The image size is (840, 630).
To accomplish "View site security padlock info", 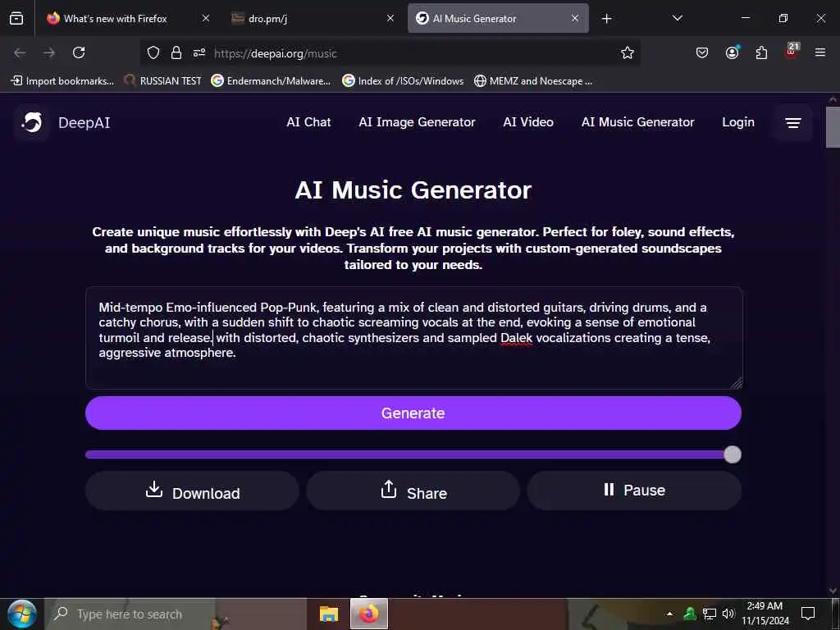I will tap(176, 52).
